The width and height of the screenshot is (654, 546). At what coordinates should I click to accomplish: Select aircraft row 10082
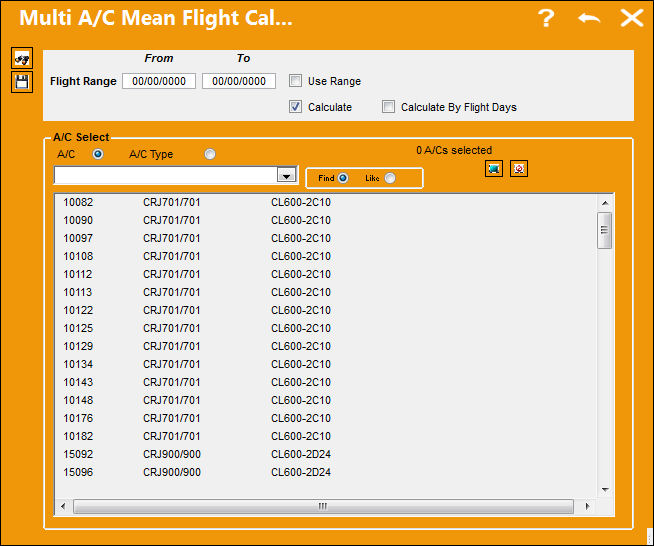coord(325,202)
